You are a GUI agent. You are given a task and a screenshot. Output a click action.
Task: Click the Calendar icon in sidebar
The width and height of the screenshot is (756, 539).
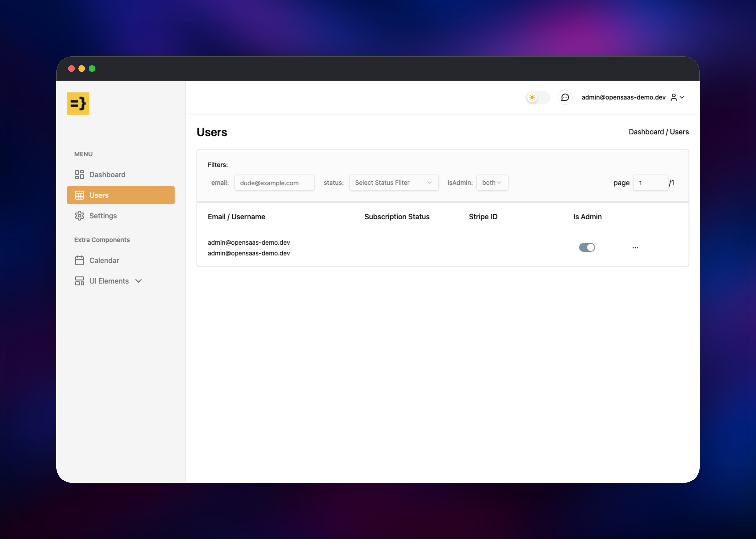tap(79, 260)
